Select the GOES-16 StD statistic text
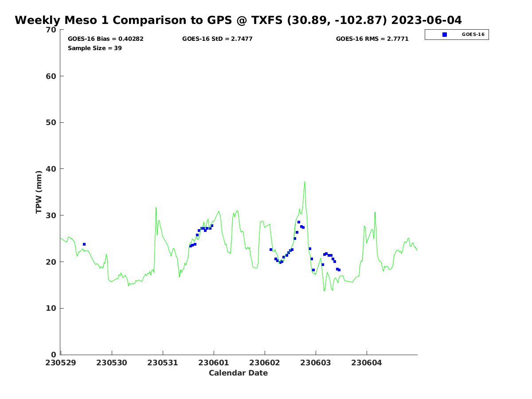532x399 pixels. [217, 39]
